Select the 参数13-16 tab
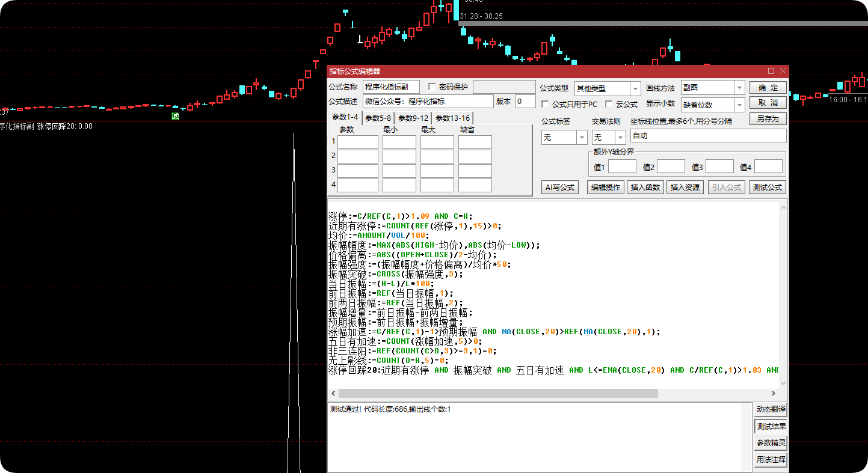 point(453,118)
